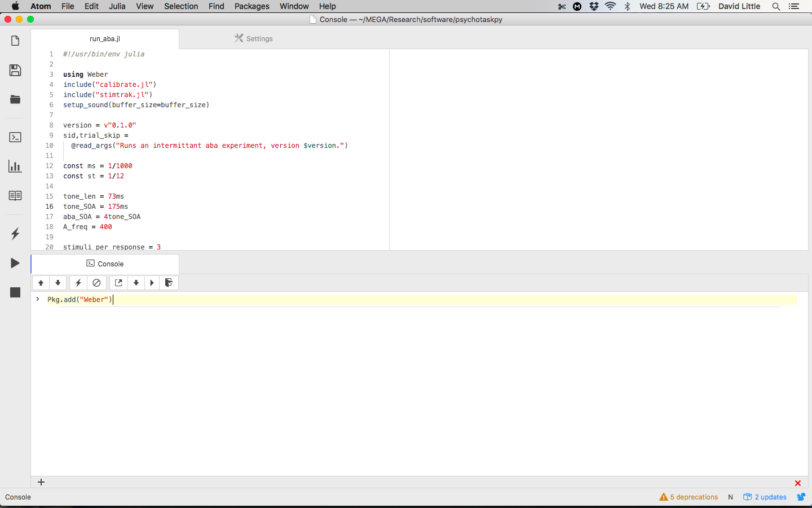This screenshot has height=508, width=812.
Task: Open the Window menu
Action: 294,6
